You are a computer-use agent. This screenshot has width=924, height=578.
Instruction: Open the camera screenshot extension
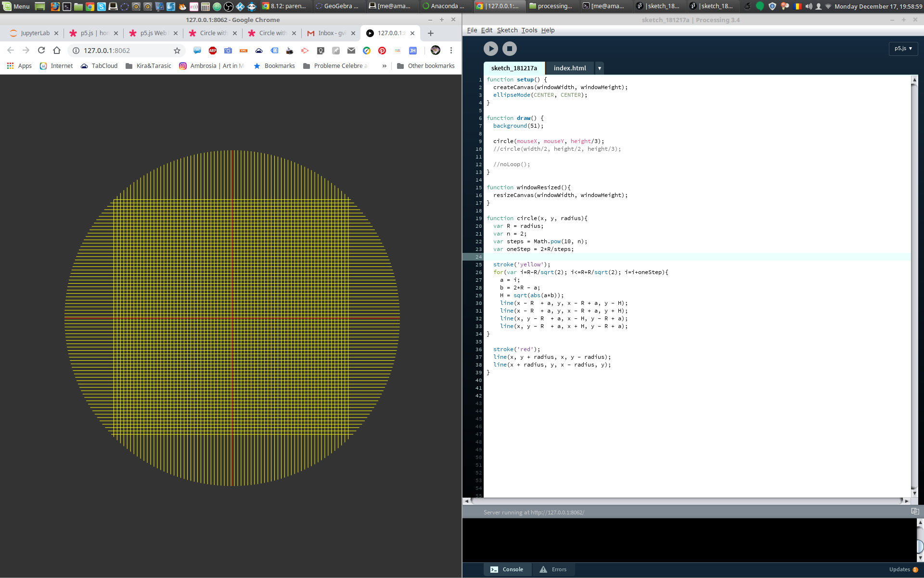point(228,51)
